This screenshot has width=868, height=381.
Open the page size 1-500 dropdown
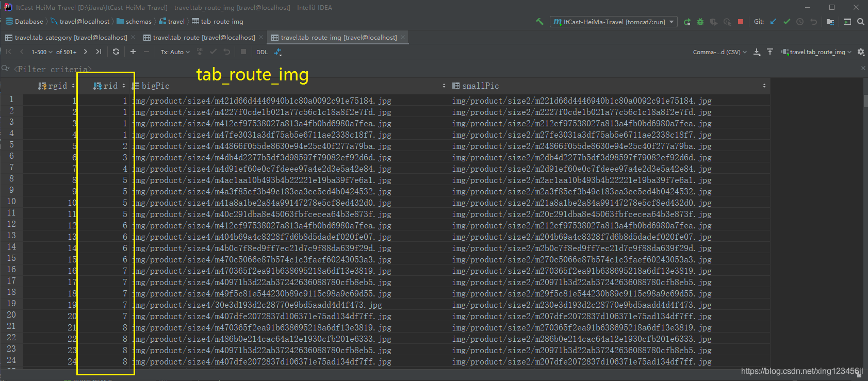[x=42, y=52]
